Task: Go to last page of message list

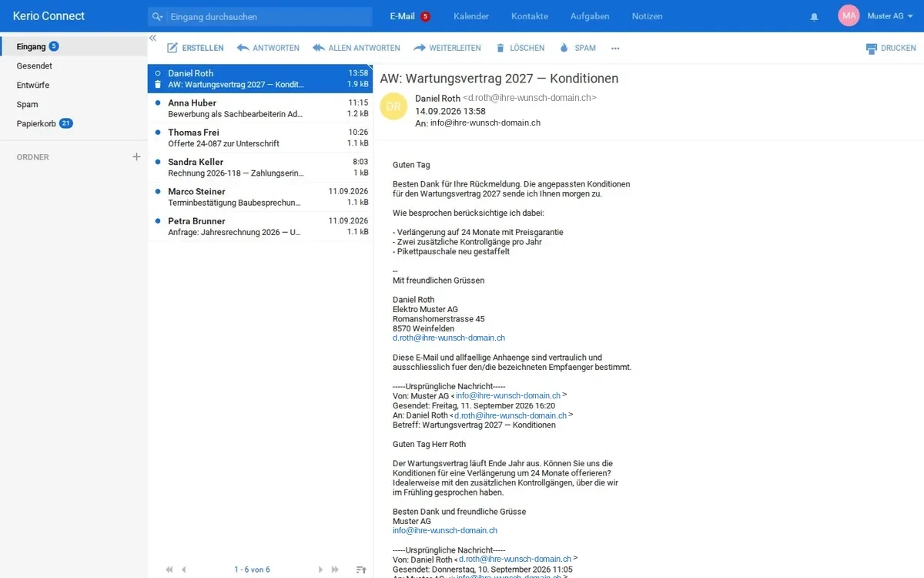Action: pyautogui.click(x=335, y=570)
